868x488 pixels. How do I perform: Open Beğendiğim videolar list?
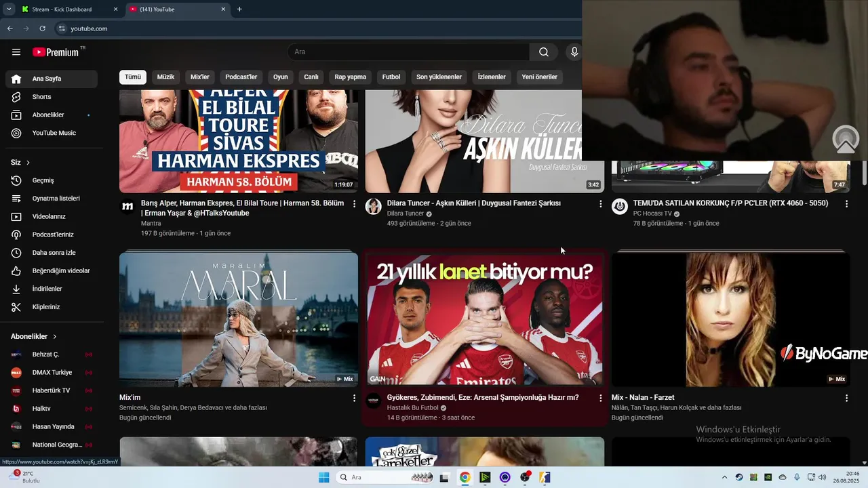[x=52, y=271]
